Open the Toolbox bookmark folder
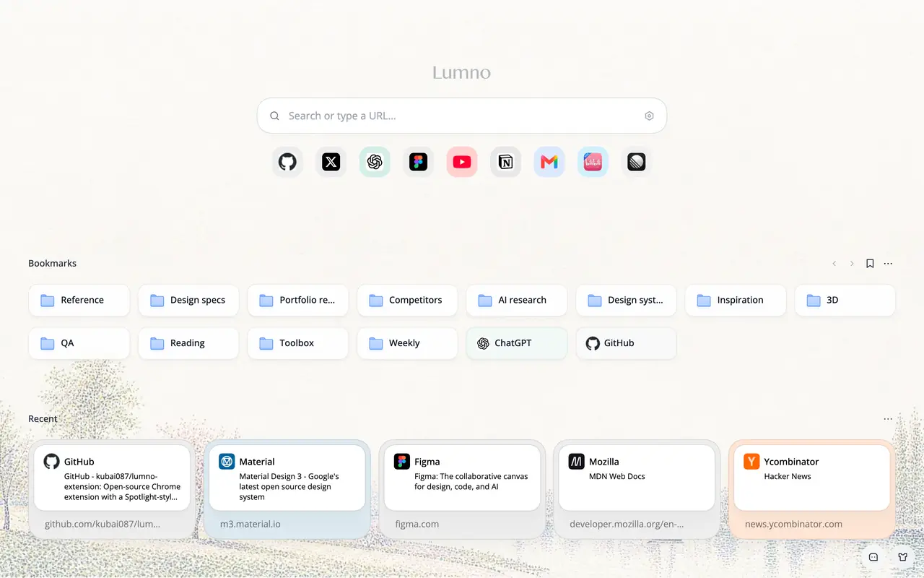924x578 pixels. tap(298, 343)
